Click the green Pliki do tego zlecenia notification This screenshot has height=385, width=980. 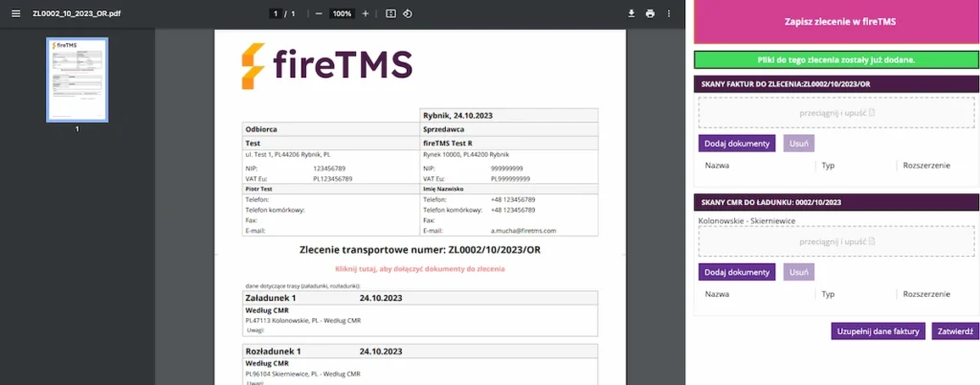[x=835, y=60]
